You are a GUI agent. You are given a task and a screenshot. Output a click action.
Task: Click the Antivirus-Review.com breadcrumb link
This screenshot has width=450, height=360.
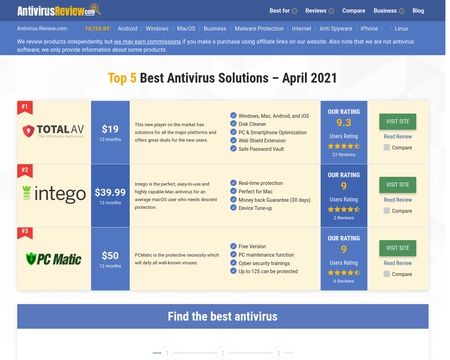(x=42, y=29)
